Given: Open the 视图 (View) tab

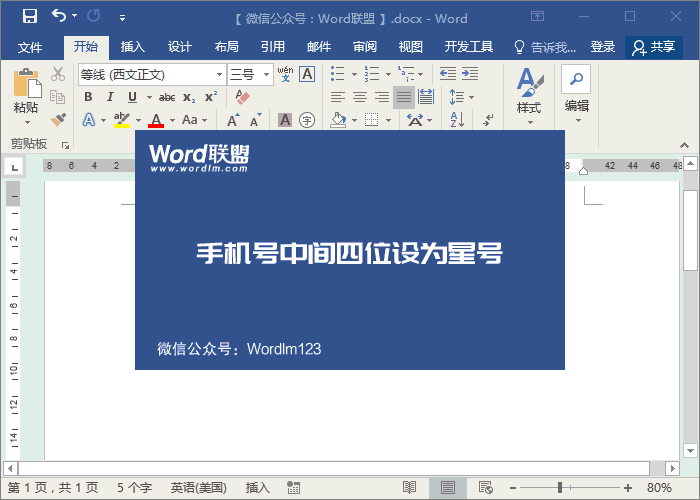Looking at the screenshot, I should click(411, 47).
